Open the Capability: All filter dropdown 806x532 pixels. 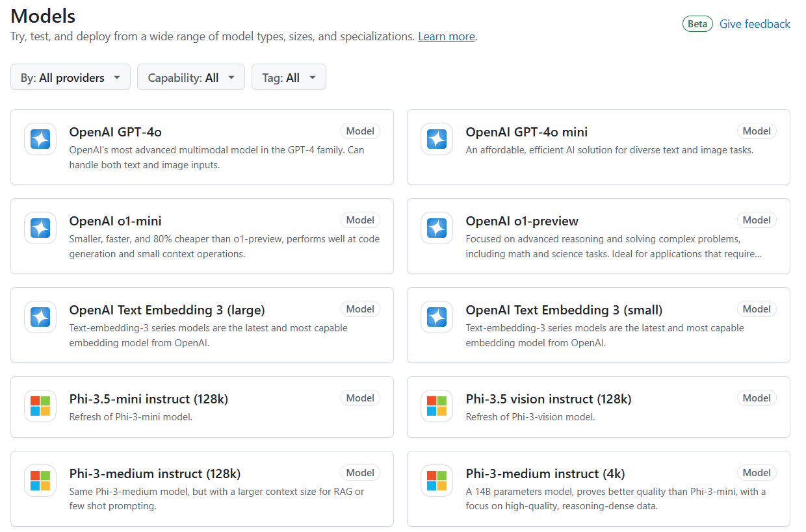point(191,77)
